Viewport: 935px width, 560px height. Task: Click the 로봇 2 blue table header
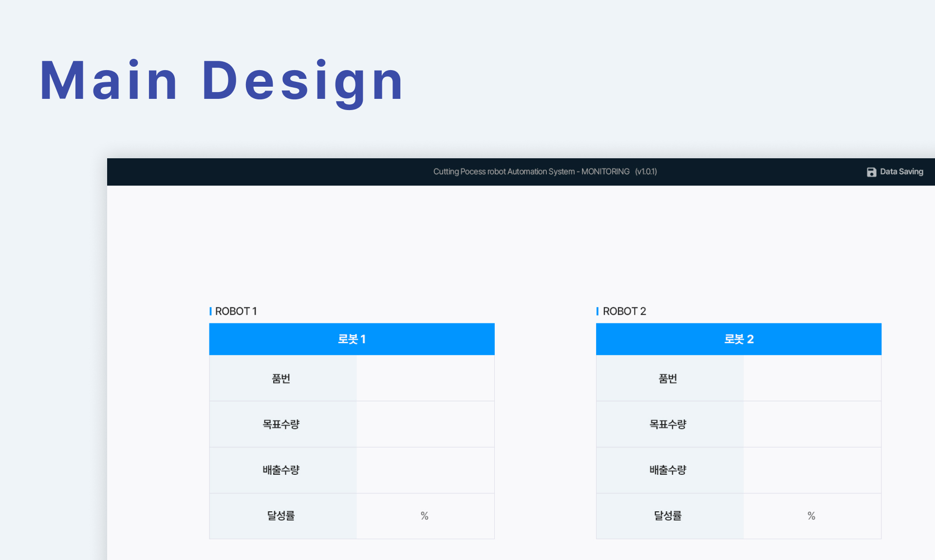point(738,339)
